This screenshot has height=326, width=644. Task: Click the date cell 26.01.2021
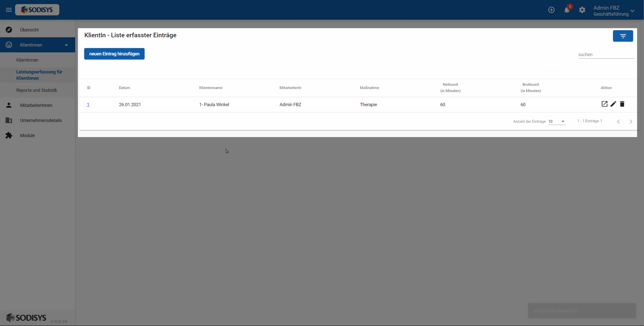(130, 104)
